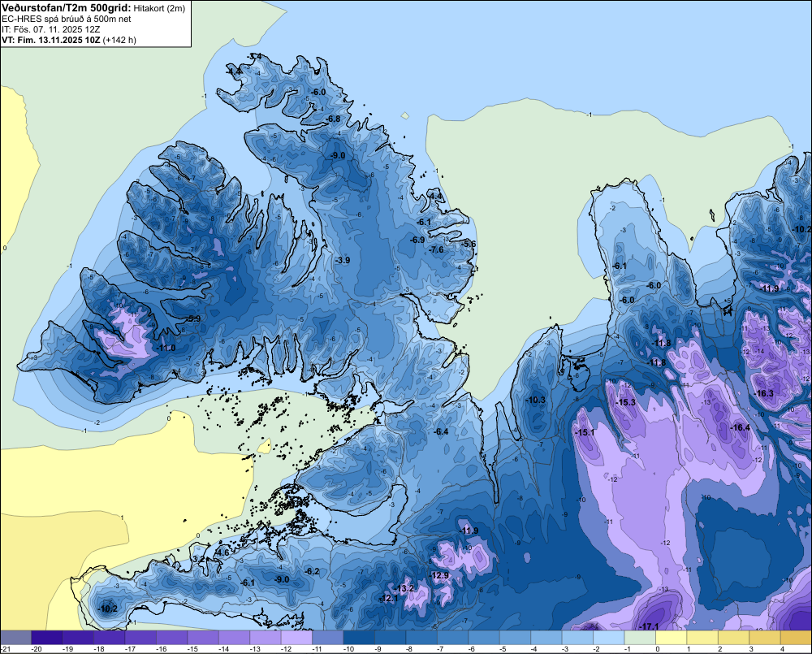Click the legend swatch labeled -21

click(x=15, y=637)
